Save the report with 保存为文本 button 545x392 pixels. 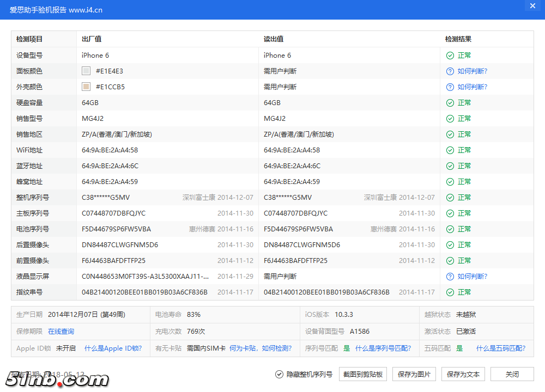[x=463, y=375]
